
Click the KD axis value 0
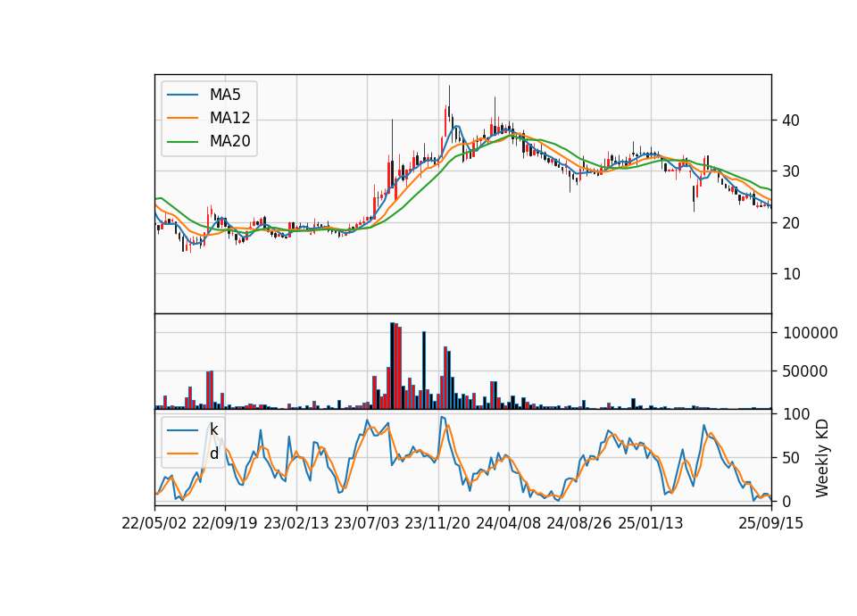tap(787, 501)
